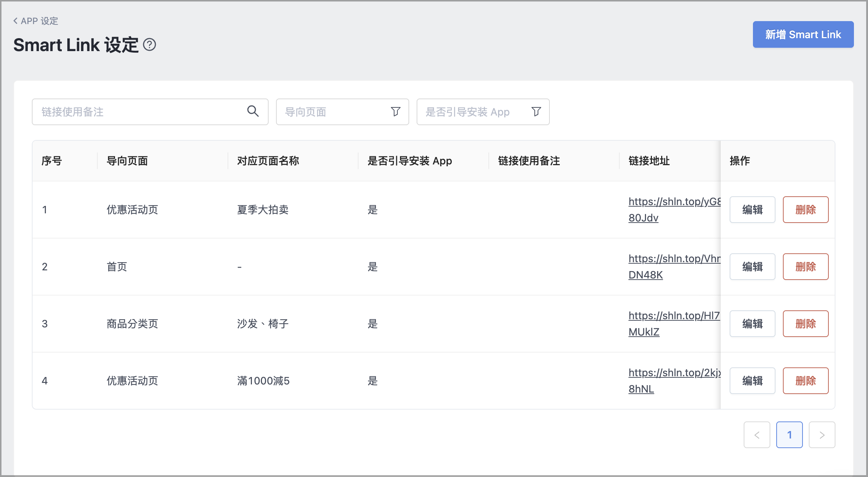Click the 导向页面 filter funnel icon
868x477 pixels.
tap(396, 111)
